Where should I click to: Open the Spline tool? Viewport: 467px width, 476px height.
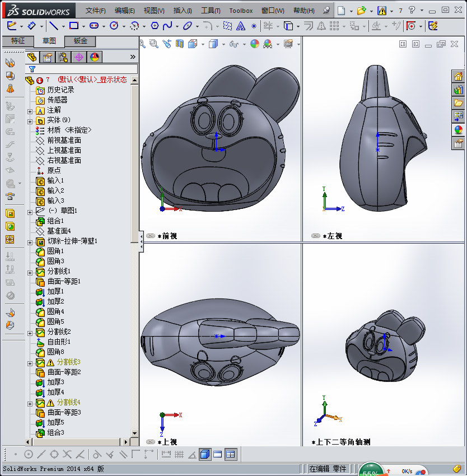coord(167,26)
